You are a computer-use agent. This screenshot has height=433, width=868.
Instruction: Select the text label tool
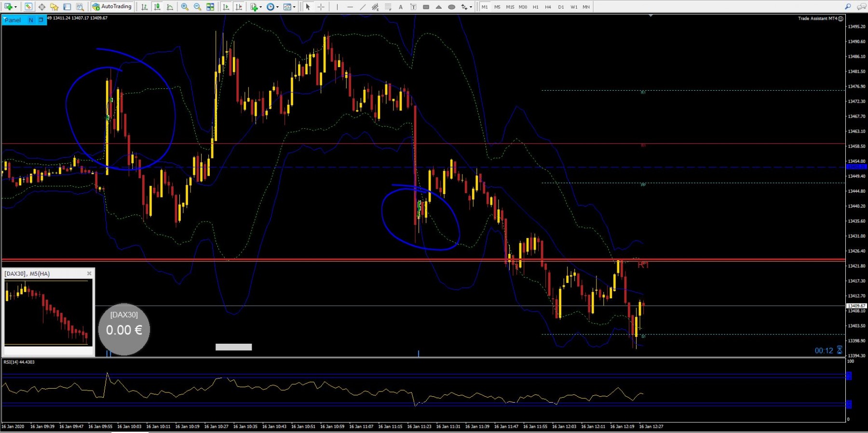413,7
